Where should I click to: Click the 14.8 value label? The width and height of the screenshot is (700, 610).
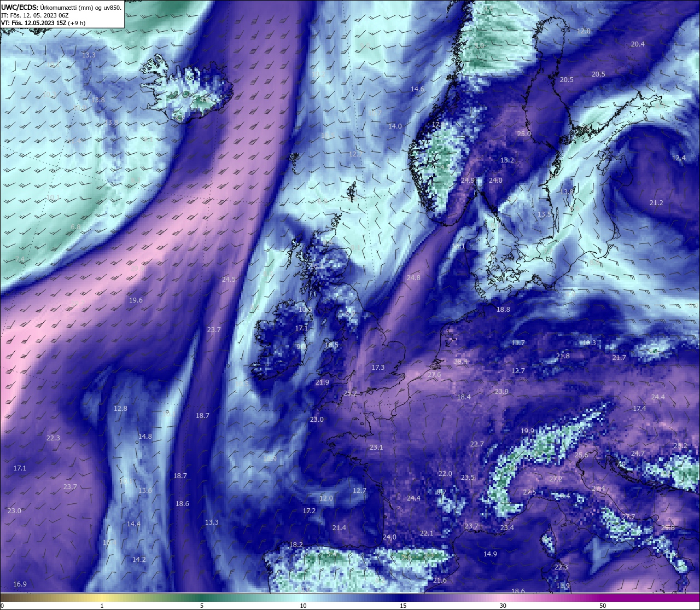[145, 437]
